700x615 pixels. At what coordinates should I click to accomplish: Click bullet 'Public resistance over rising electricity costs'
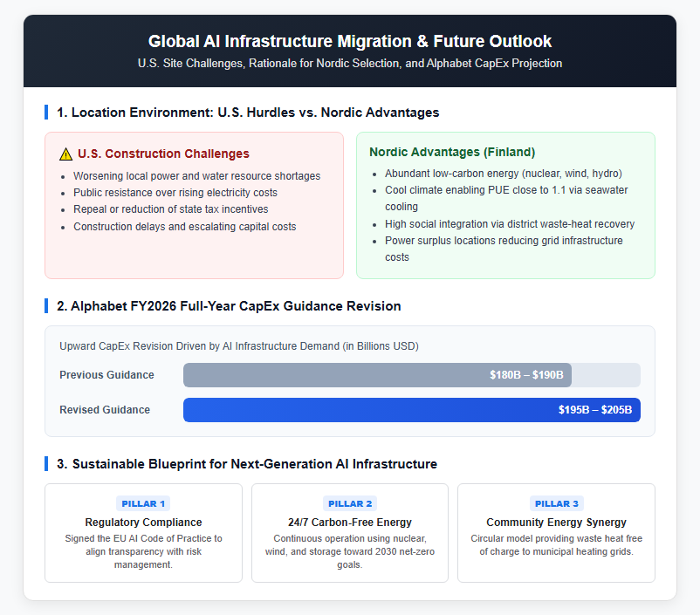pos(175,193)
